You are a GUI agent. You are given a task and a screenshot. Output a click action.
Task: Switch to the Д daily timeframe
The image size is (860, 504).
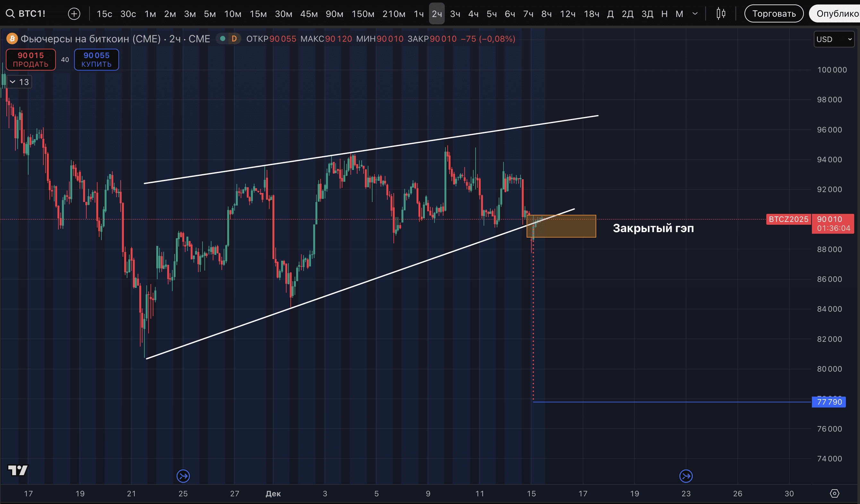(x=611, y=14)
